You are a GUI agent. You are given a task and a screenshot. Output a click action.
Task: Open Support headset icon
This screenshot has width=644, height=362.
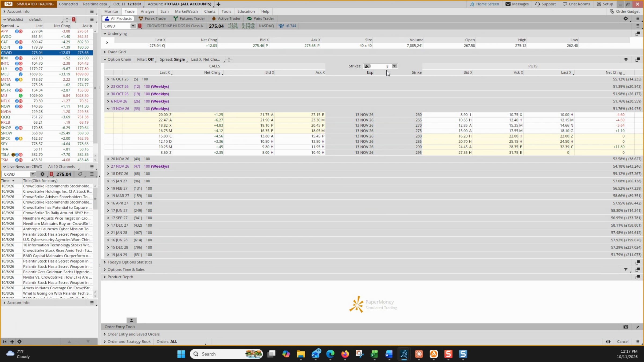[537, 4]
